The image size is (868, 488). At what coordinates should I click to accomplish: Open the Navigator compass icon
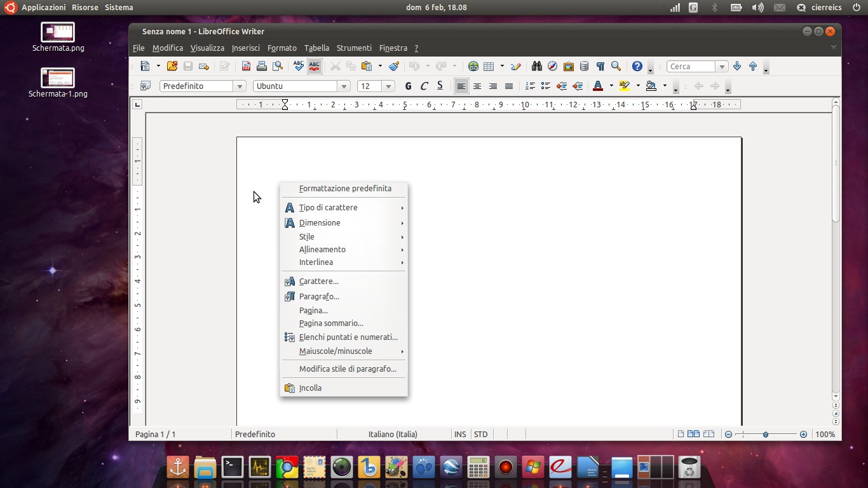point(553,66)
